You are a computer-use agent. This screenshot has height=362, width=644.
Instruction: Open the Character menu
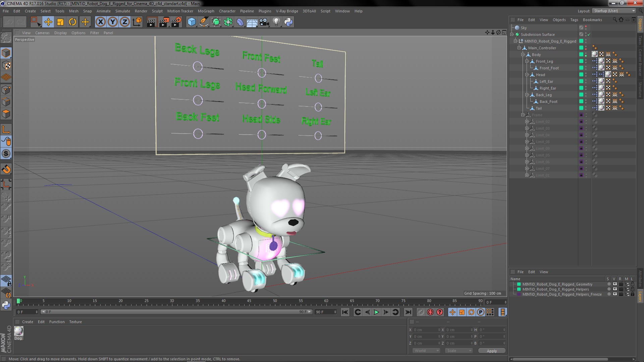click(x=227, y=11)
